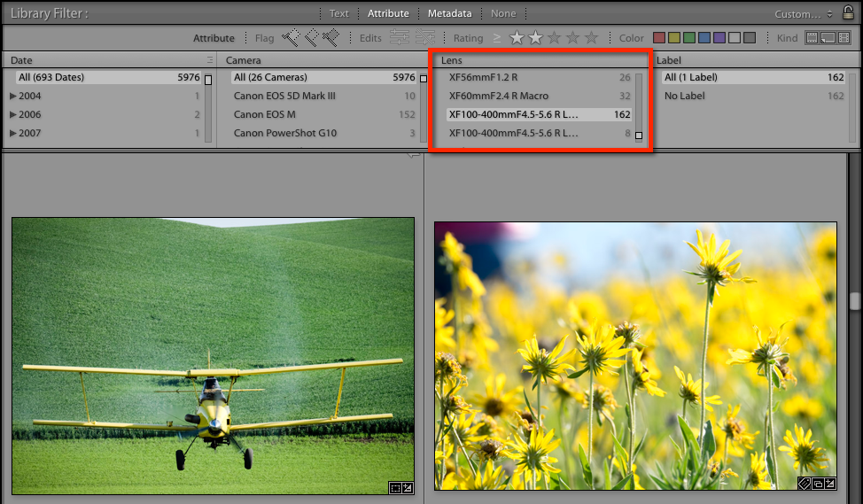Select XF60mmF2.4 R Macro lens
863x504 pixels.
click(x=540, y=96)
